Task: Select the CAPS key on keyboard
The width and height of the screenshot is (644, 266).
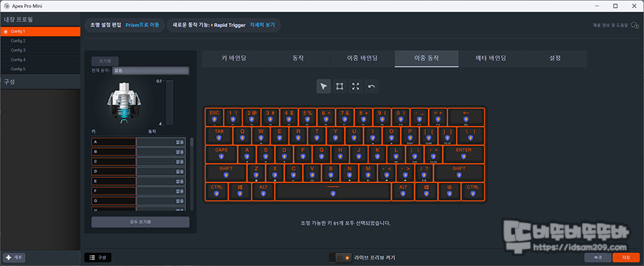Action: tap(221, 154)
